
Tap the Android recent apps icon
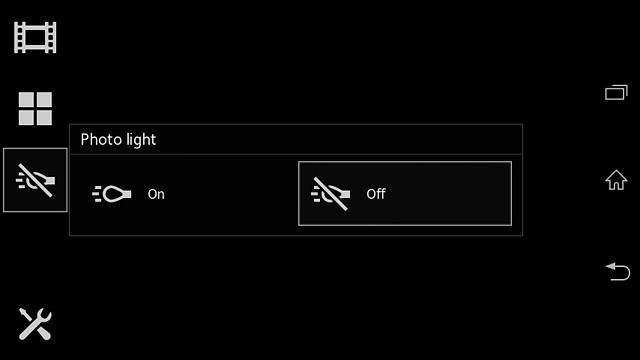pyautogui.click(x=616, y=92)
